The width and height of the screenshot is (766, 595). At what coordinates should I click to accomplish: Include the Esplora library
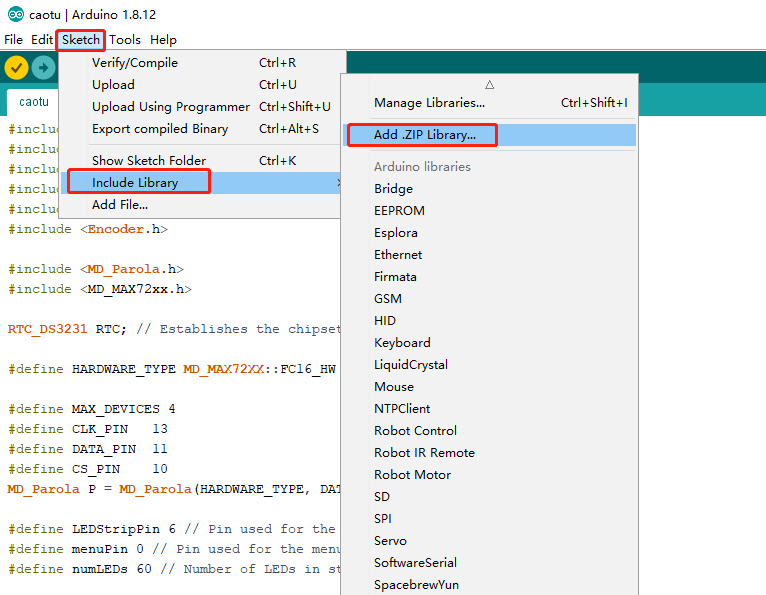coord(489,233)
